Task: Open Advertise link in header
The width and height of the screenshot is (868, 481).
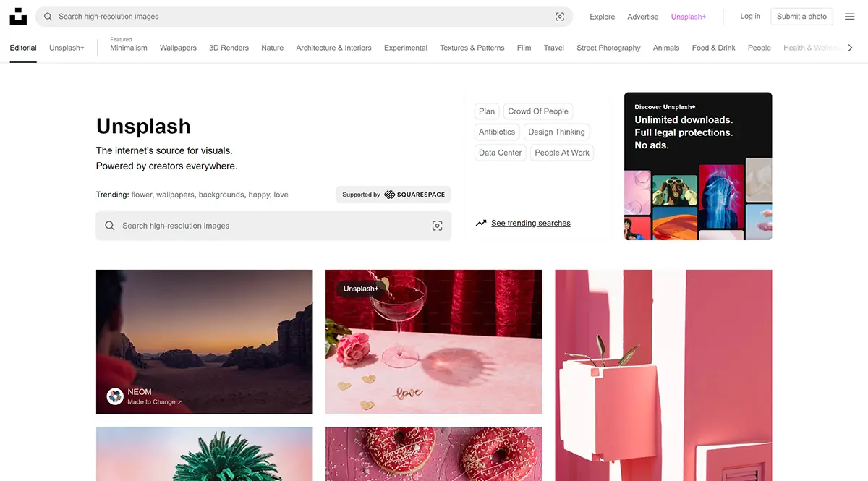Action: 643,17
